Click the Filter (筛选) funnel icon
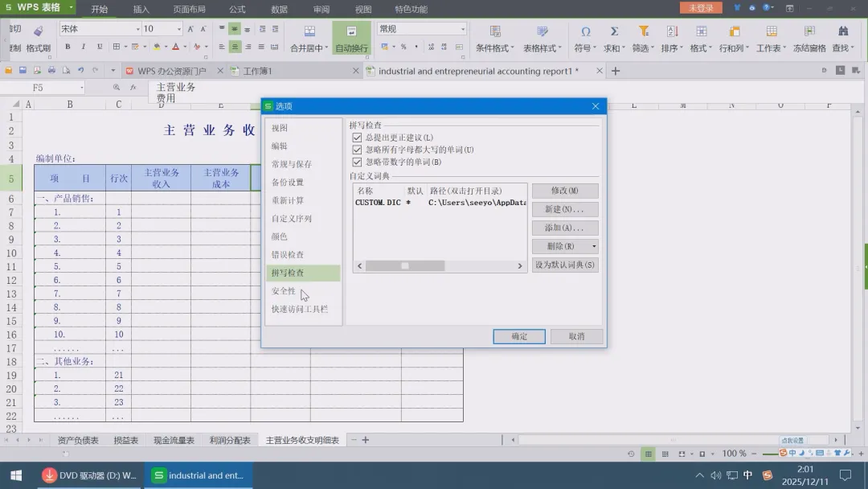The width and height of the screenshot is (868, 489). (643, 31)
